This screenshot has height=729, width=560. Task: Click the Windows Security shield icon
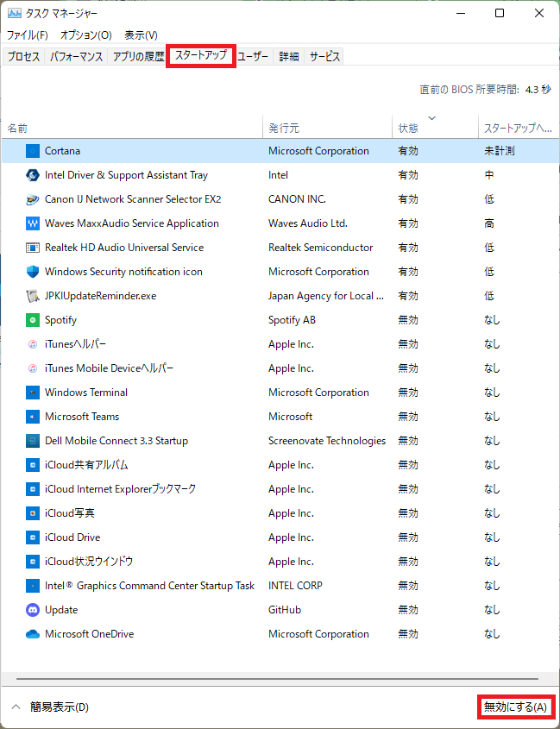(33, 272)
